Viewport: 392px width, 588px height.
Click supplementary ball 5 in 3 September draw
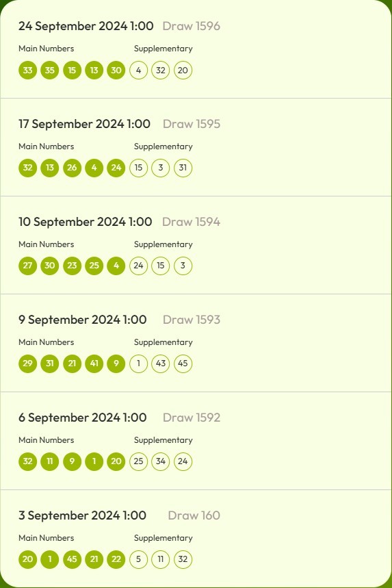click(139, 559)
